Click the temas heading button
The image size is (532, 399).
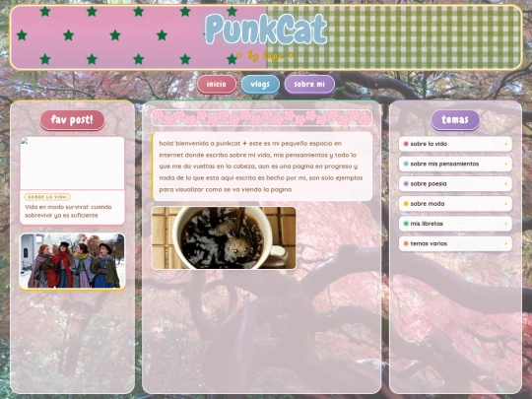(x=455, y=120)
